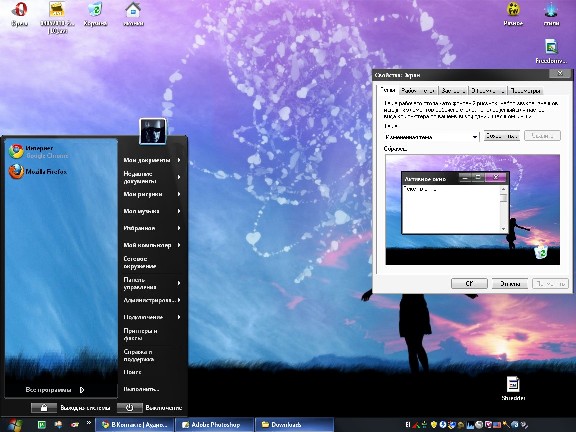This screenshot has height=432, width=576.
Task: Launch Google Chrome from the start menu
Action: tap(38, 151)
